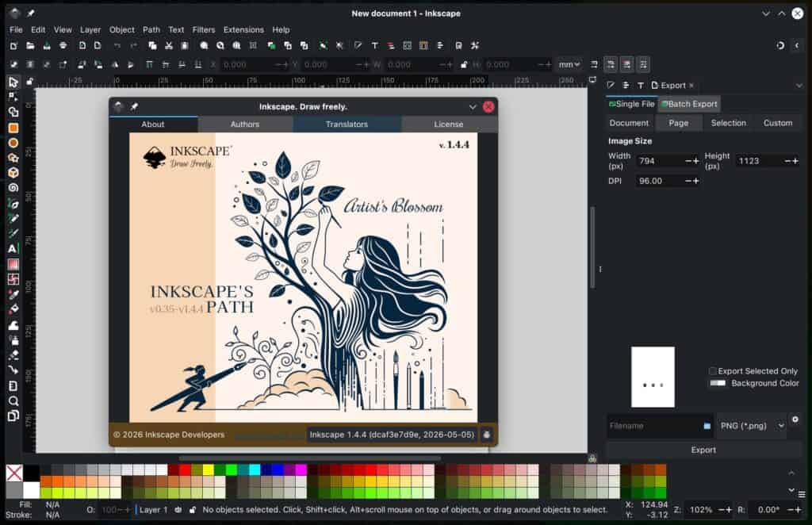Select the Rectangle tool
Viewport: 812px width, 525px height.
pyautogui.click(x=13, y=128)
